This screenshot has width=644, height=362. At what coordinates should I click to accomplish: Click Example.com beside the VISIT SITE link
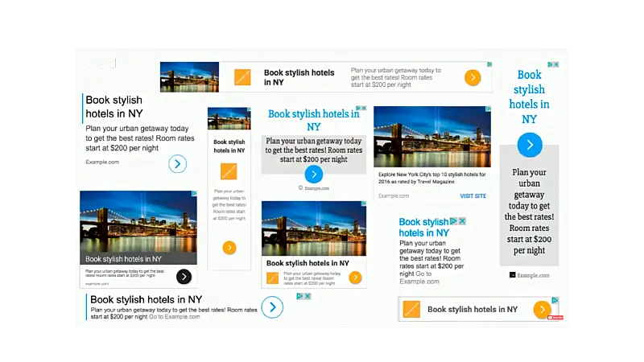pos(394,195)
